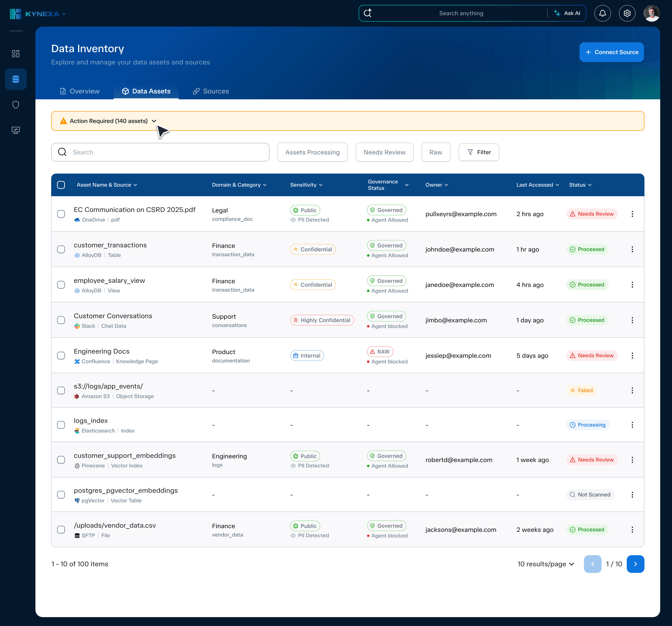The width and height of the screenshot is (672, 626).
Task: Open the user profile avatar
Action: (652, 13)
